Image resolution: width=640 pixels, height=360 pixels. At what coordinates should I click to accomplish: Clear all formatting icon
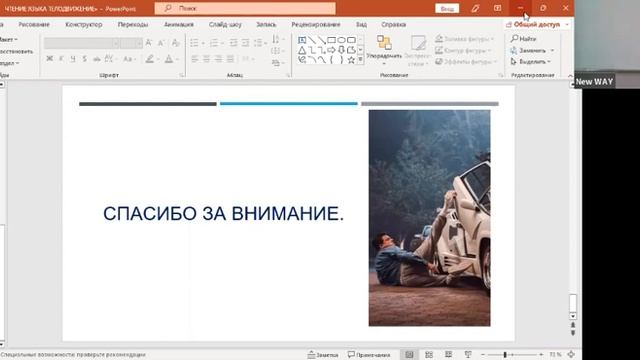(176, 43)
